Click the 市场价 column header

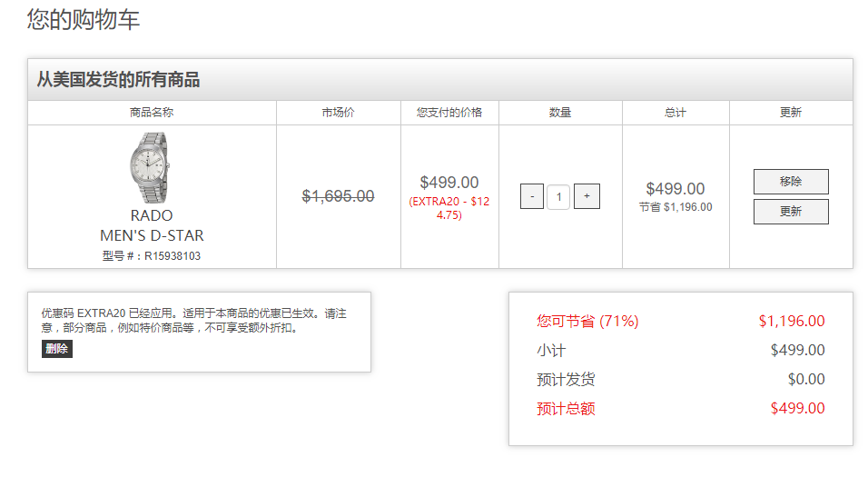click(339, 113)
